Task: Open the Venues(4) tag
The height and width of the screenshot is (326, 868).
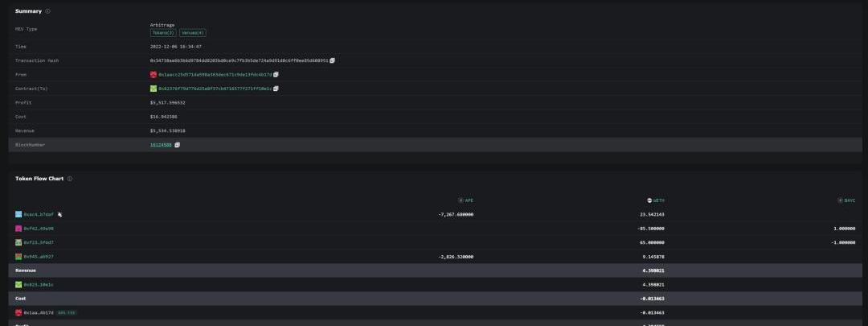Action: pyautogui.click(x=192, y=33)
